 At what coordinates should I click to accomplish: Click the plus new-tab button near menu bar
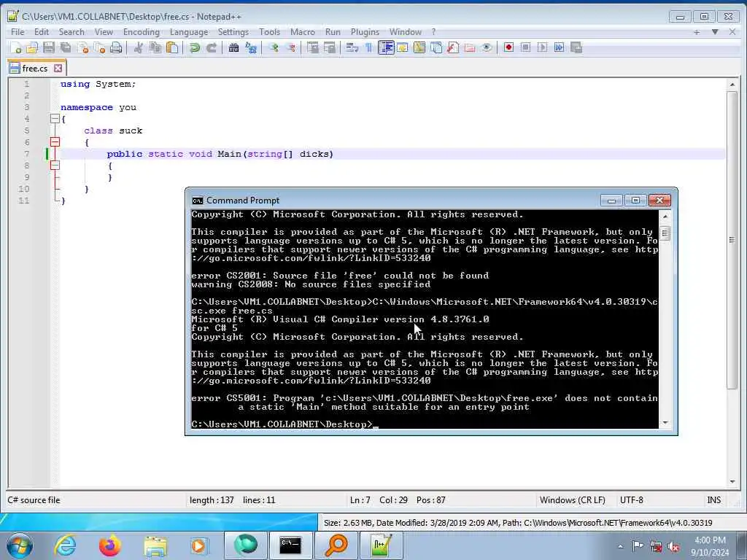pos(697,32)
